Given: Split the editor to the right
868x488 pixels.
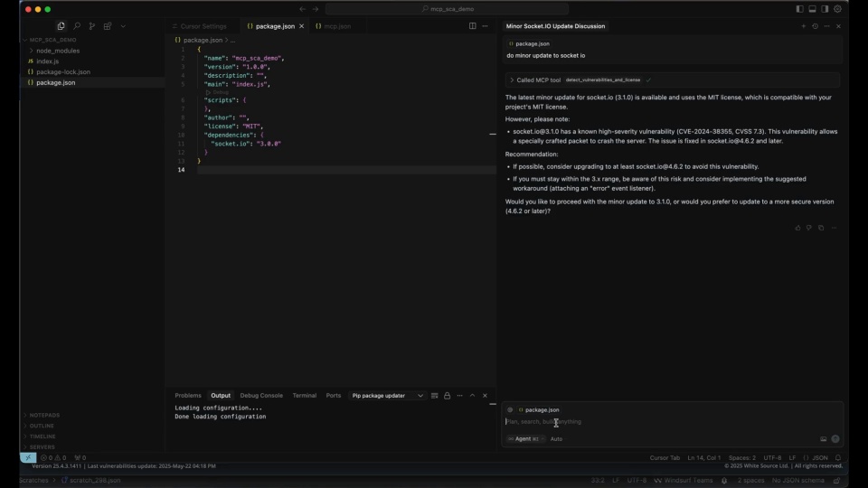Looking at the screenshot, I should pyautogui.click(x=472, y=26).
